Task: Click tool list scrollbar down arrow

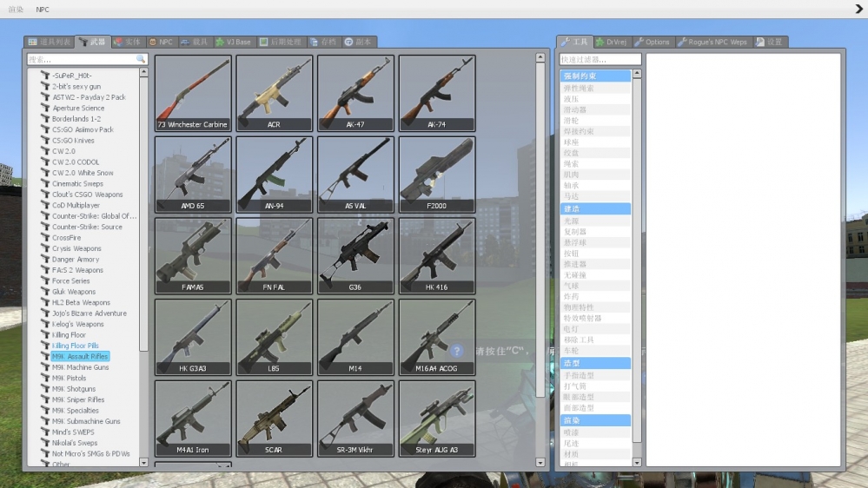Action: 637,462
